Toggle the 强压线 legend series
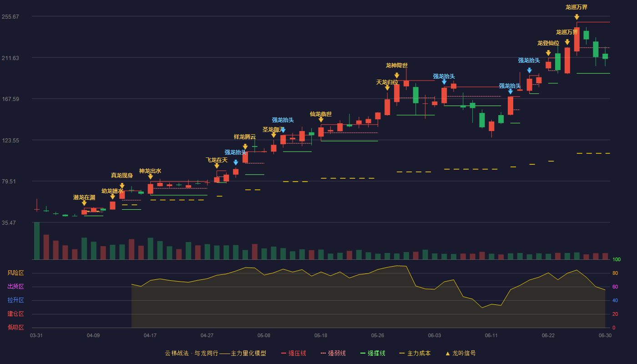 (293, 353)
